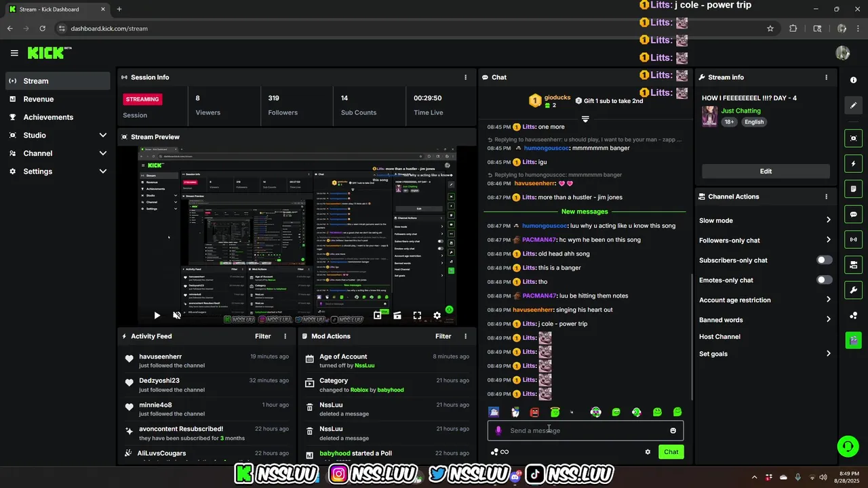Image resolution: width=868 pixels, height=488 pixels.
Task: Toggle the stream preview widget icon
Action: (853, 138)
